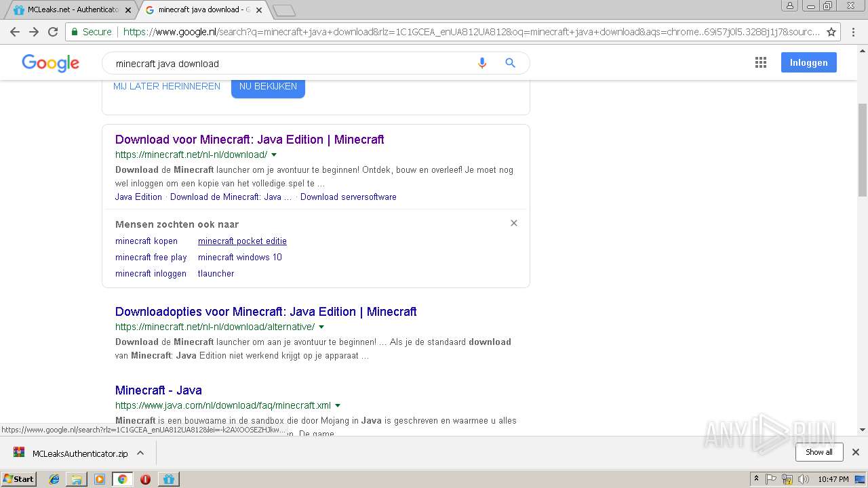Viewport: 868px width, 488px height.
Task: Go to the Google logo homepage
Action: click(51, 63)
